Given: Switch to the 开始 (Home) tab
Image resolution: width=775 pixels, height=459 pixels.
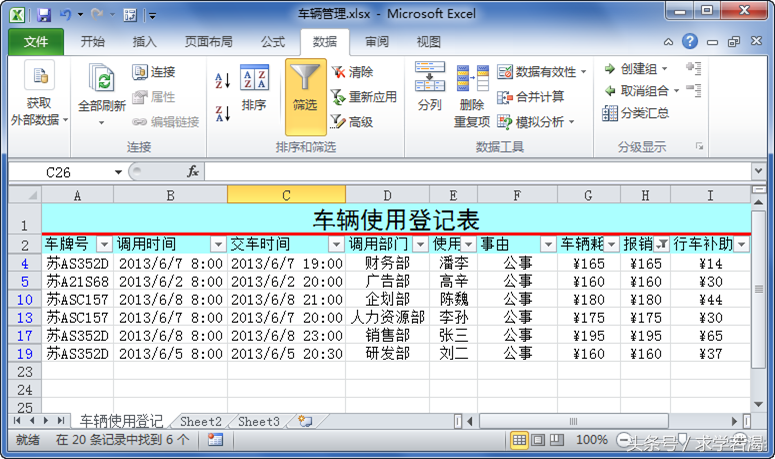Looking at the screenshot, I should [x=92, y=42].
